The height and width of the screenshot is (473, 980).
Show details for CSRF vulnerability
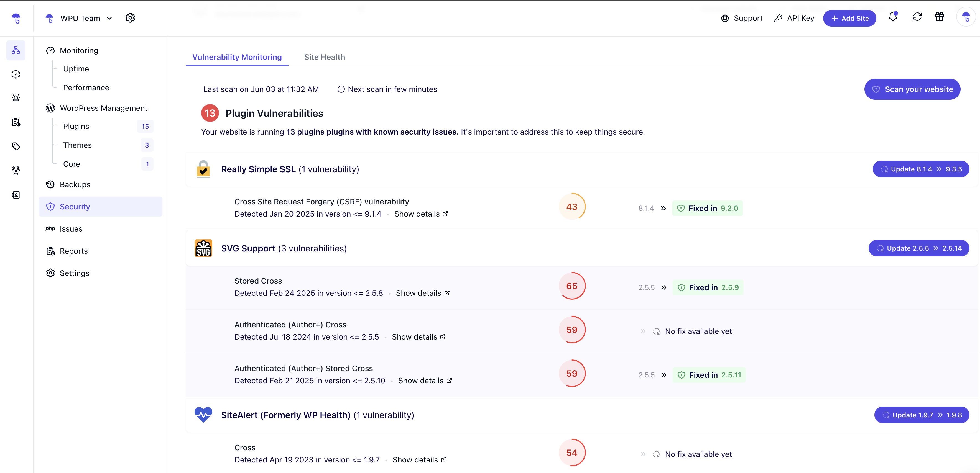[421, 214]
